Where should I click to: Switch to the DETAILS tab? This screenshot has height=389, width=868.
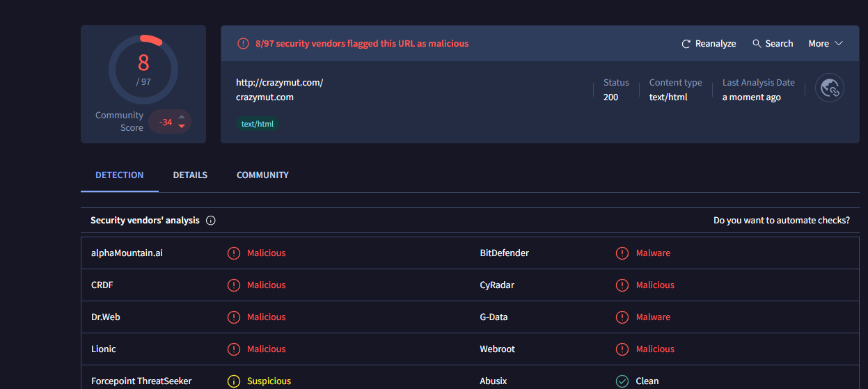190,175
